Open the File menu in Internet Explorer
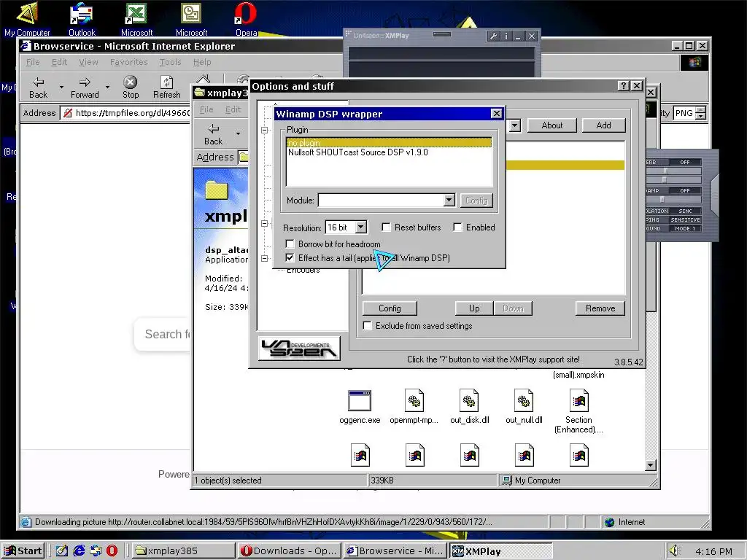 tap(33, 63)
